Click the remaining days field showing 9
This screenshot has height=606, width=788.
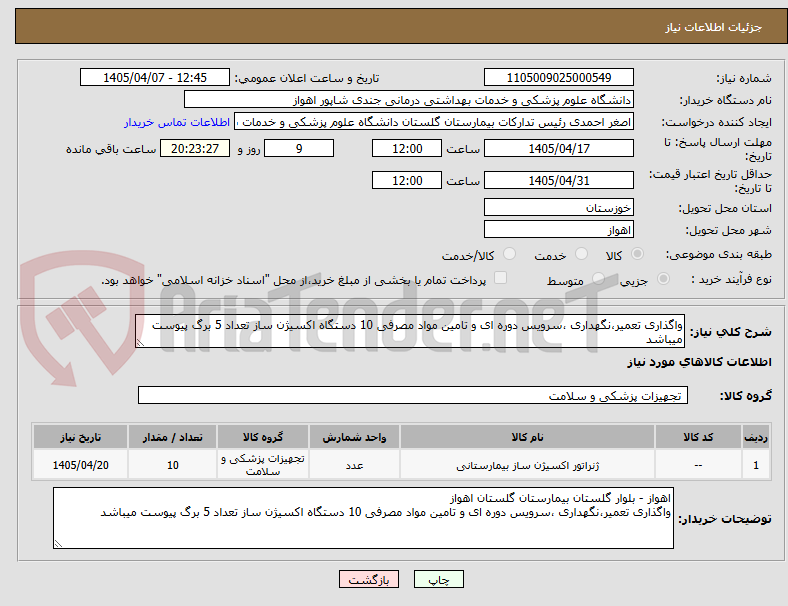(299, 148)
